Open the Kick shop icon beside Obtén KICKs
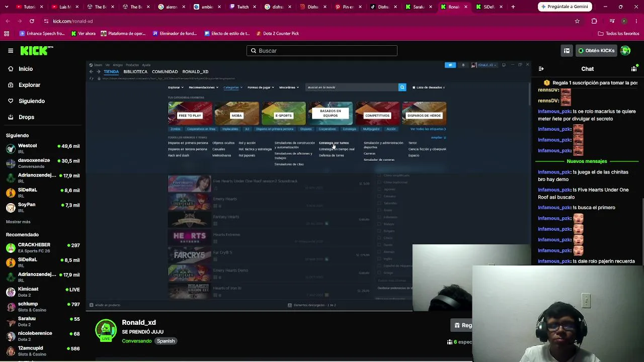 (567, 50)
